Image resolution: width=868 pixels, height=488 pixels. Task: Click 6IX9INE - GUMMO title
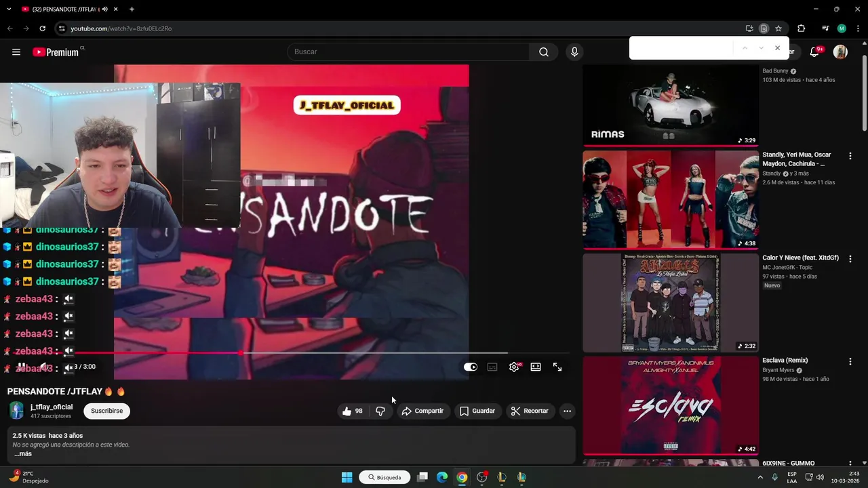[788, 464]
